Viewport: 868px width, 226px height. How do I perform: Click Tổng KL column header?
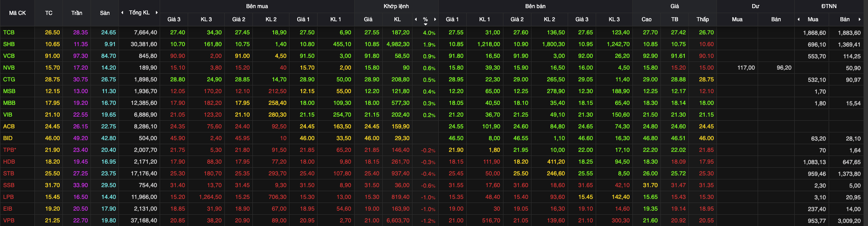coord(139,13)
